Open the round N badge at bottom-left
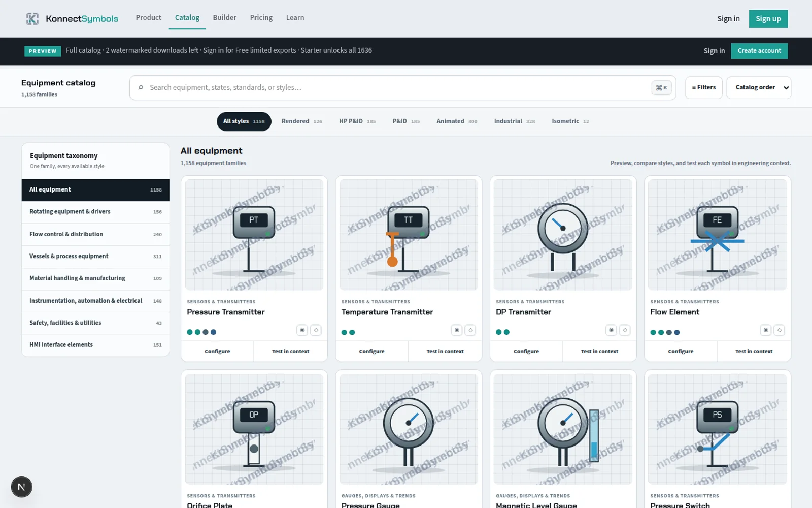This screenshot has width=812, height=508. (21, 487)
